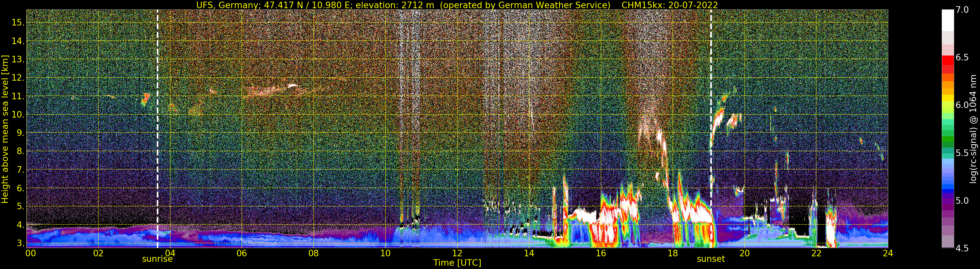The image size is (980, 269).
Task: Click the '22' time tick label
Action: (816, 253)
